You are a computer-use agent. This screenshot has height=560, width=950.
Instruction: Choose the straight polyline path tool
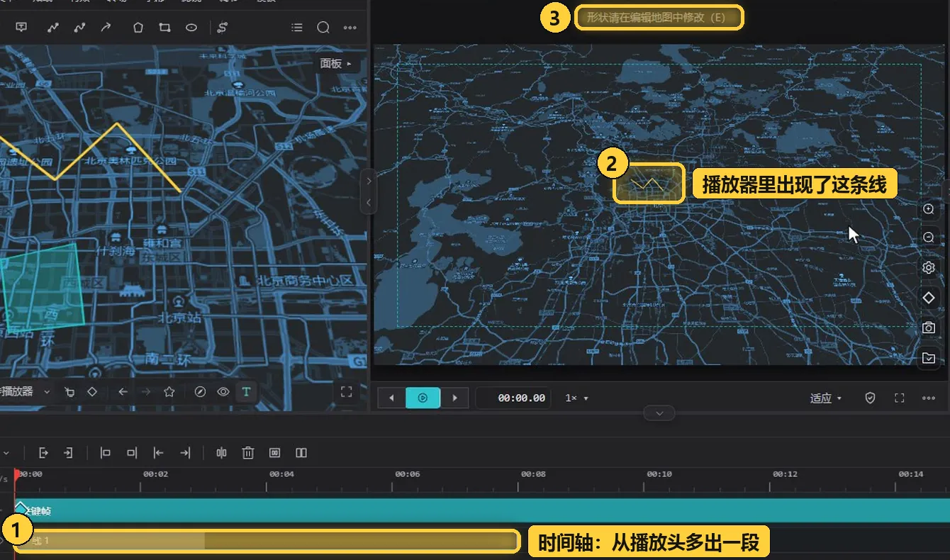[x=53, y=28]
